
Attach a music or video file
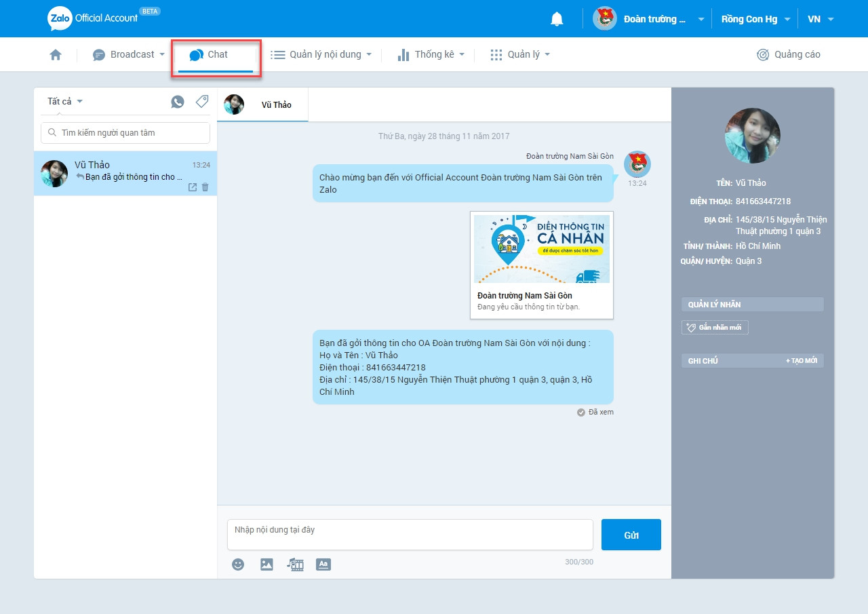tap(295, 564)
